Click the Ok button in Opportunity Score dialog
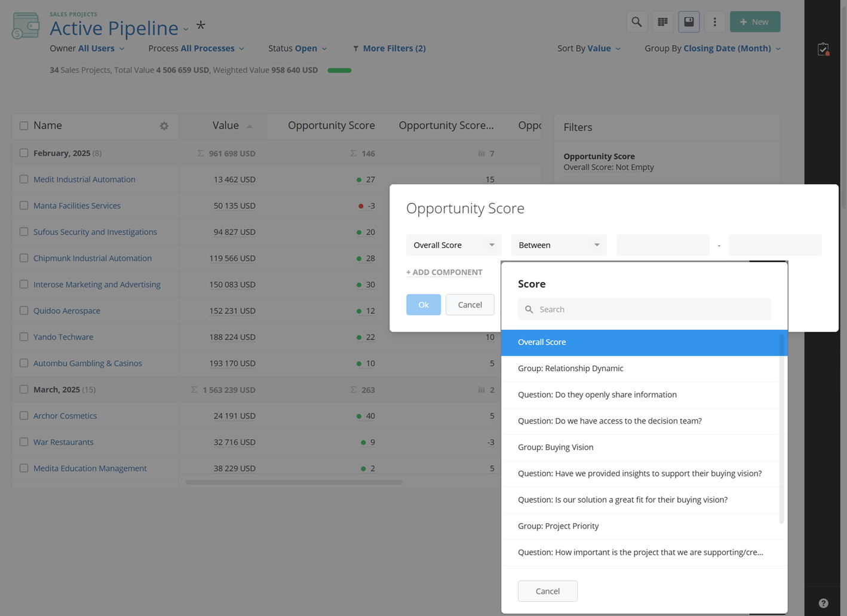Image resolution: width=847 pixels, height=616 pixels. tap(423, 305)
